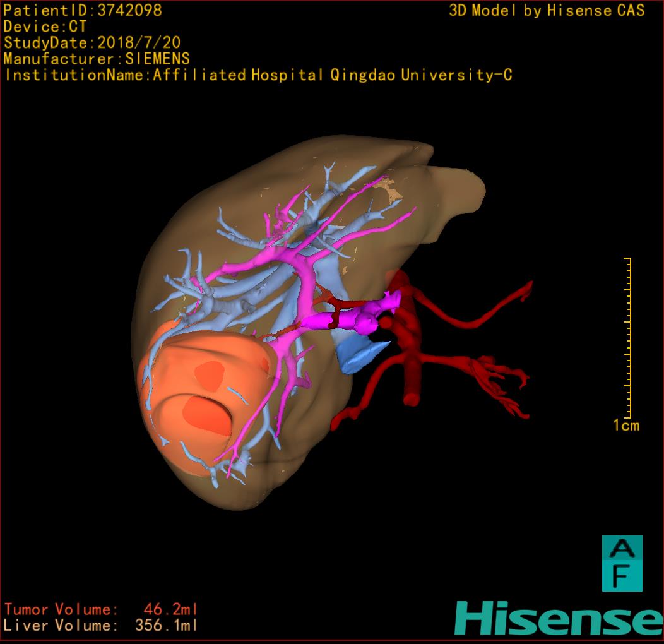Click the blue gallbladder structure

(x=361, y=355)
